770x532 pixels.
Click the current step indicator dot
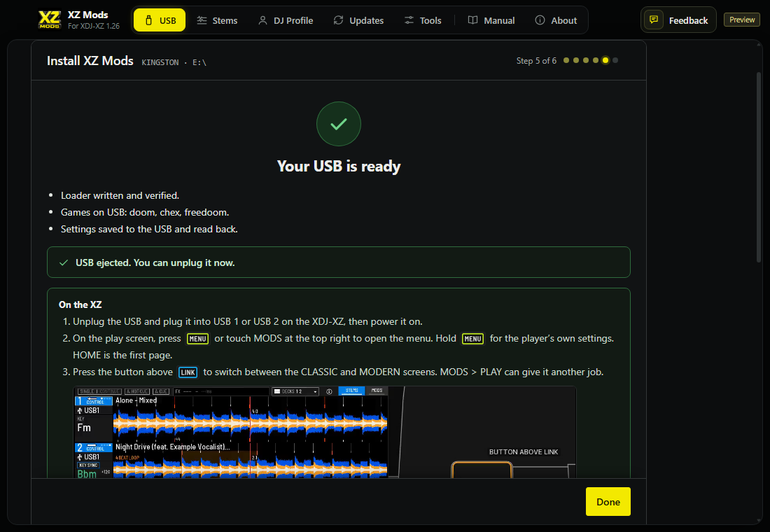click(x=605, y=60)
